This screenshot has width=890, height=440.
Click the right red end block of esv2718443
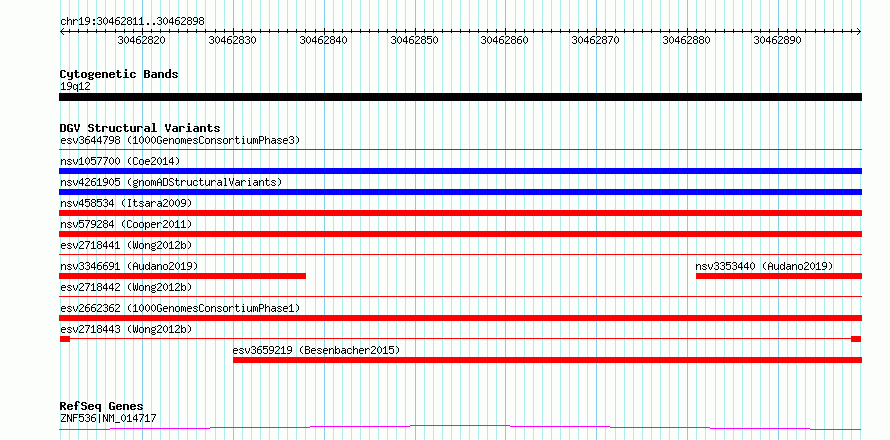[x=856, y=339]
